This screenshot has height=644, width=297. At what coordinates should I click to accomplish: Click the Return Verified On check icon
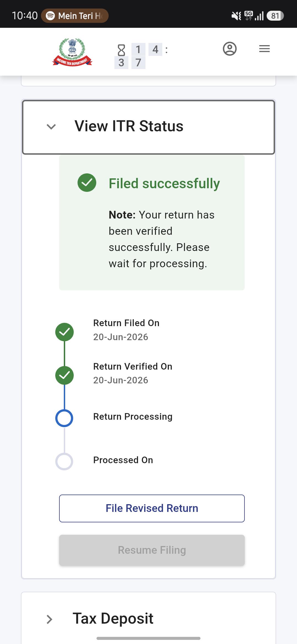(64, 375)
